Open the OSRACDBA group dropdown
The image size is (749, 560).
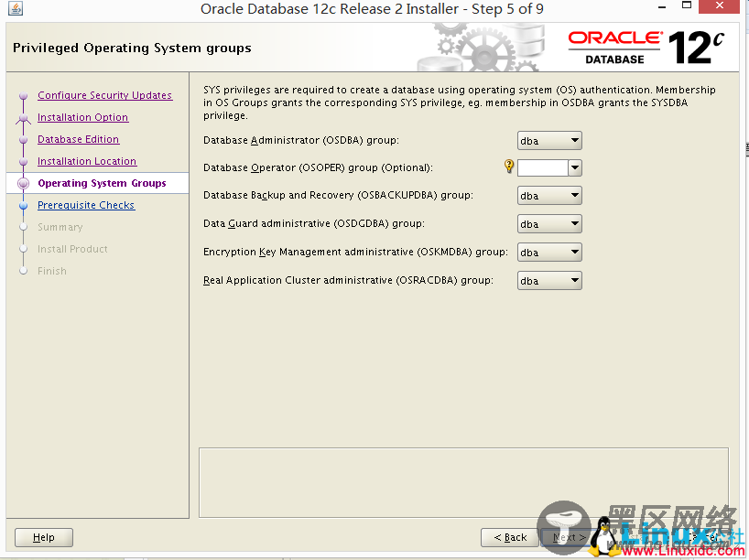point(549,281)
